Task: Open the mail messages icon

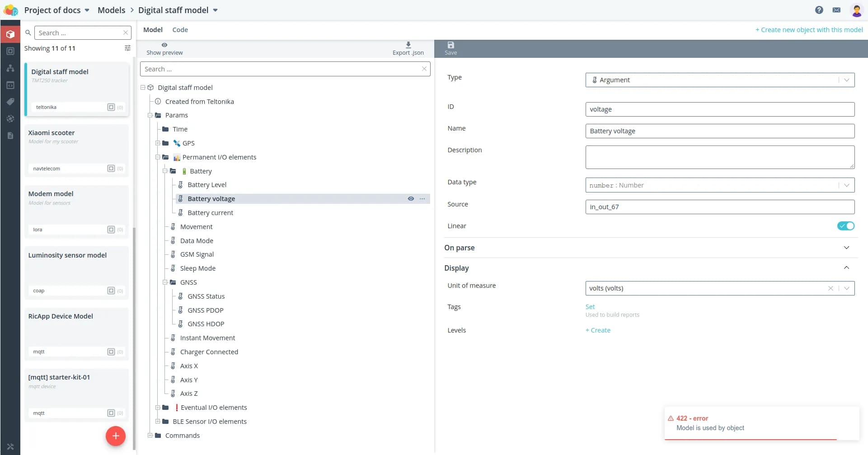Action: (836, 10)
